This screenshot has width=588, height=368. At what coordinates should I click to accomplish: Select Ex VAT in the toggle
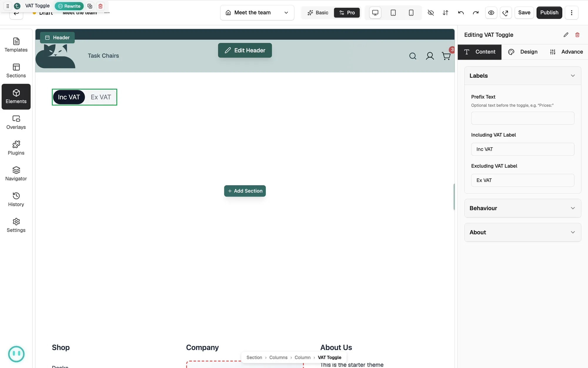pyautogui.click(x=101, y=97)
